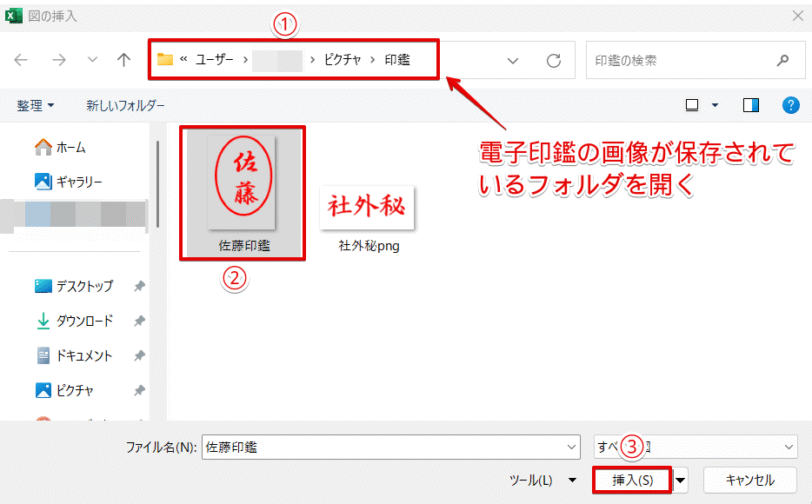Viewport: 812px width, 504px height.
Task: Click the キャンセル button
Action: (x=750, y=480)
